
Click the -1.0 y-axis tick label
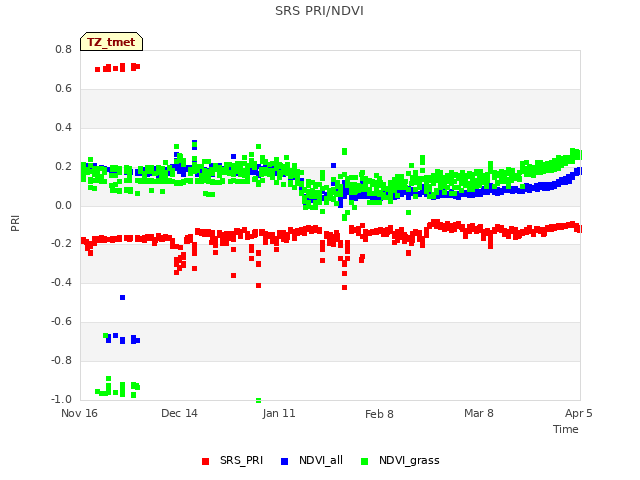tap(61, 399)
